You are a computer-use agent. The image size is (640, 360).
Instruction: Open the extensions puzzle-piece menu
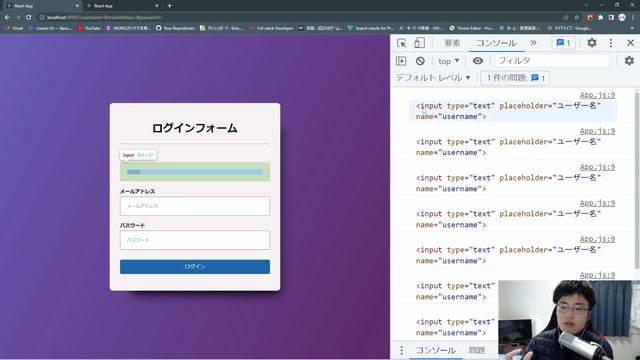point(600,18)
